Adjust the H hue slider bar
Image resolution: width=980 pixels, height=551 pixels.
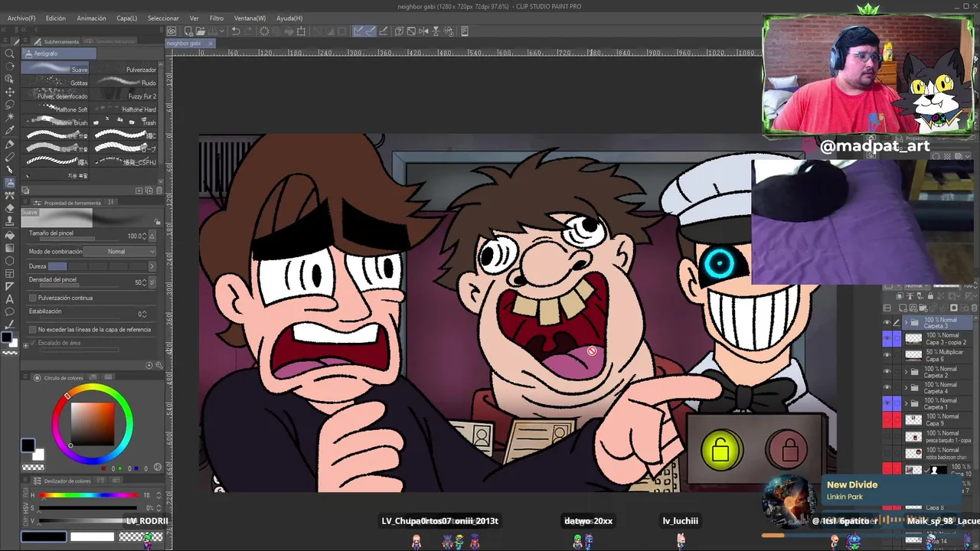89,495
